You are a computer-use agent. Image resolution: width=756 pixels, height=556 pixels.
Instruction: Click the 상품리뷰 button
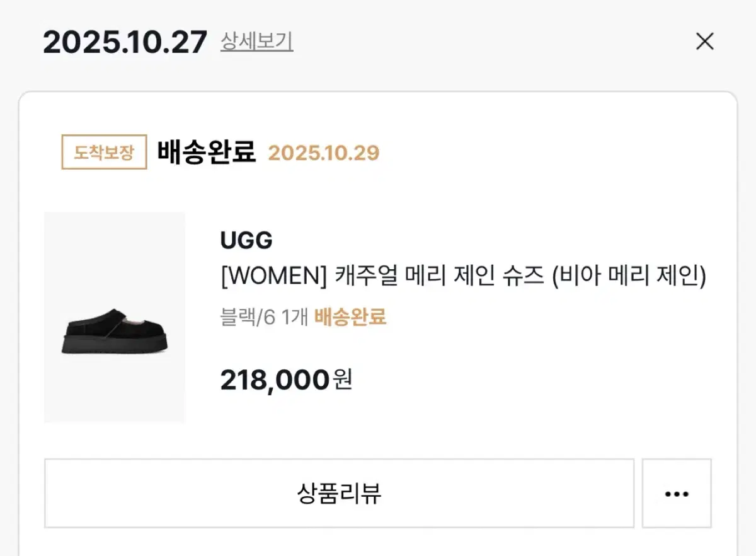(x=339, y=494)
